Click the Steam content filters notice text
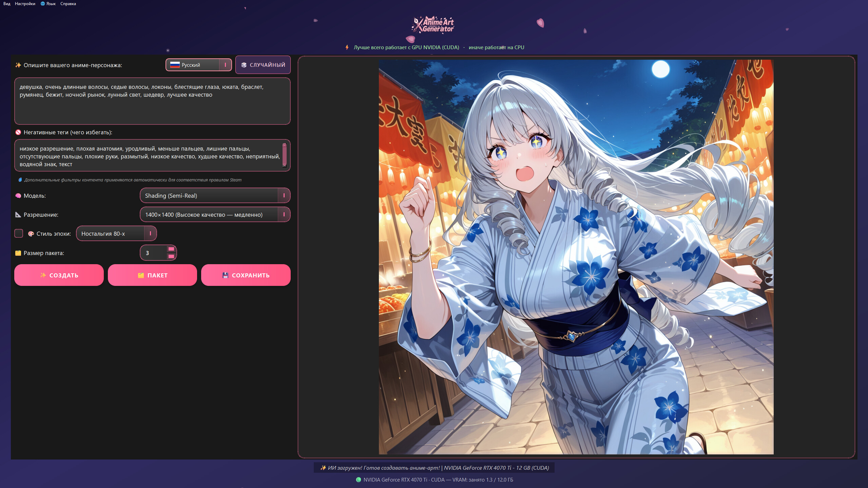This screenshot has height=488, width=868. [x=133, y=180]
